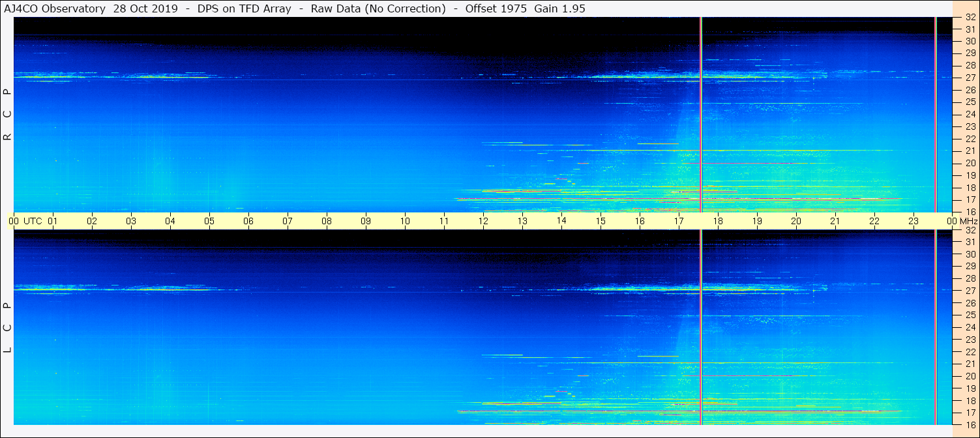This screenshot has width=980, height=438.
Task: Click the LCP panel's 26 MHz scale label
Action: (x=970, y=302)
